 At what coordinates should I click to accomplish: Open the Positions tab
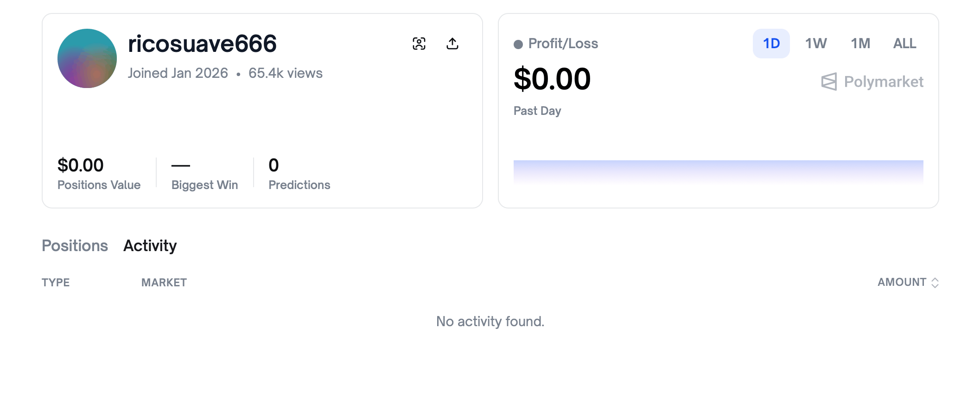(75, 246)
